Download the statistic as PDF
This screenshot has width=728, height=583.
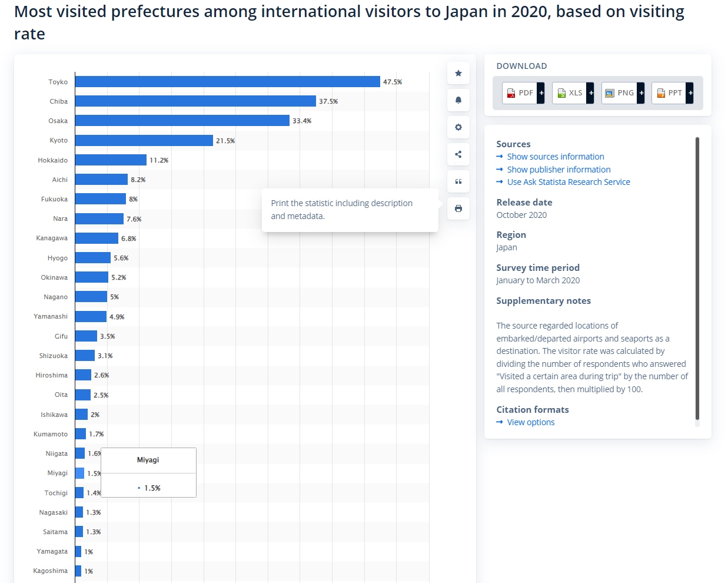[520, 93]
